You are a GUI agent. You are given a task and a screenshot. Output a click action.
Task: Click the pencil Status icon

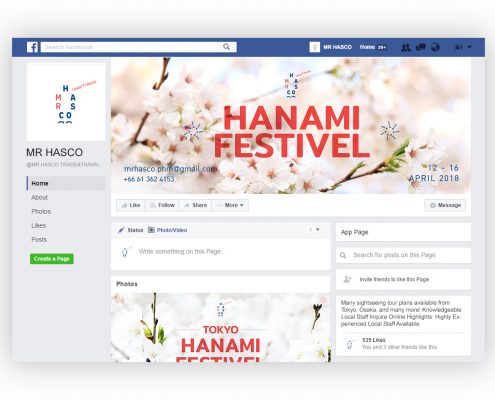[121, 230]
